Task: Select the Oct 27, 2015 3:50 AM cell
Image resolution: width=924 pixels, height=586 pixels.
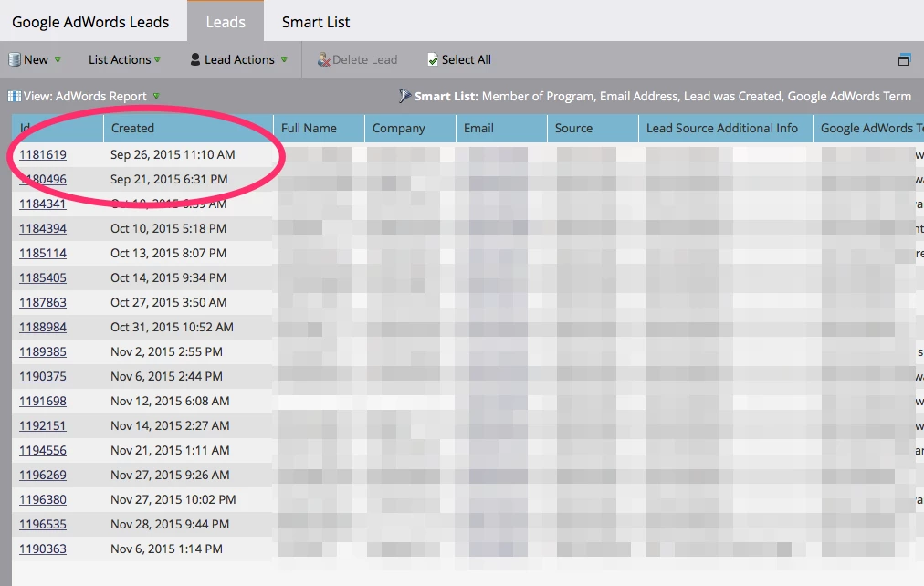Action: [188, 303]
